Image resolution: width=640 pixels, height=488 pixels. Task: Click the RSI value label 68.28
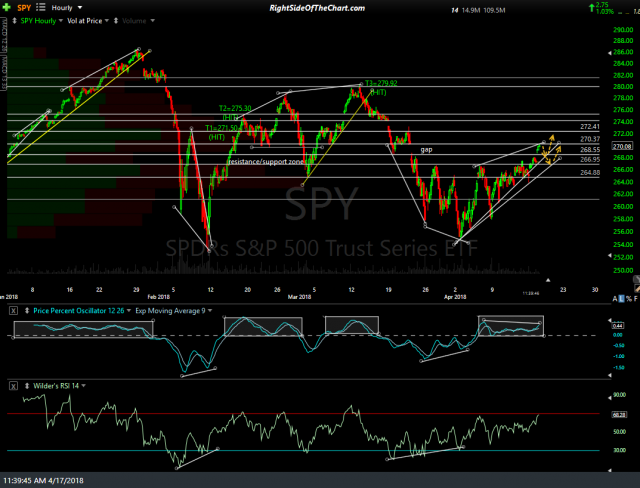619,415
